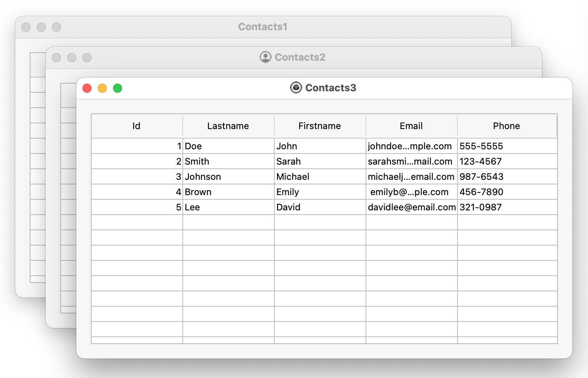The height and width of the screenshot is (378, 588).
Task: Click the first empty row under Lee
Action: tap(228, 222)
